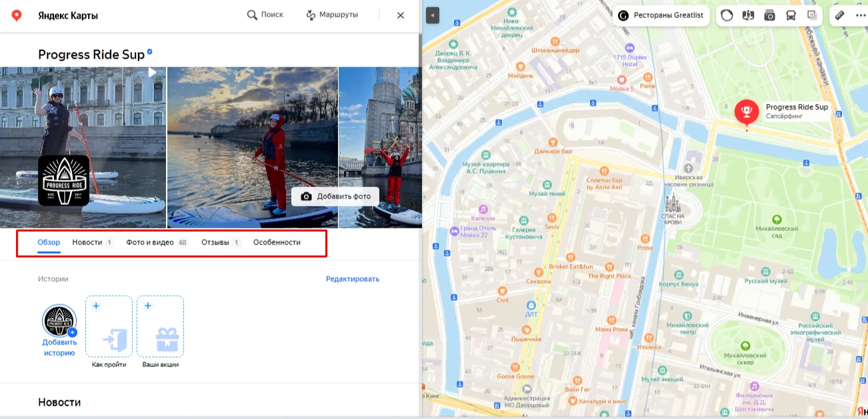Click the Goose Goose restaurant marker
The width and height of the screenshot is (868, 419).
pos(515,367)
